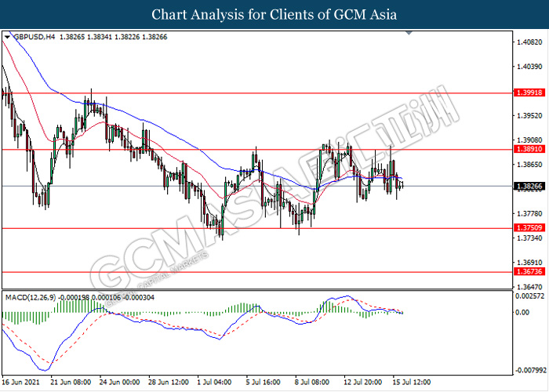Image resolution: width=549 pixels, height=392 pixels.
Task: Click the 21 Jun 08:00 time label
Action: [x=71, y=383]
